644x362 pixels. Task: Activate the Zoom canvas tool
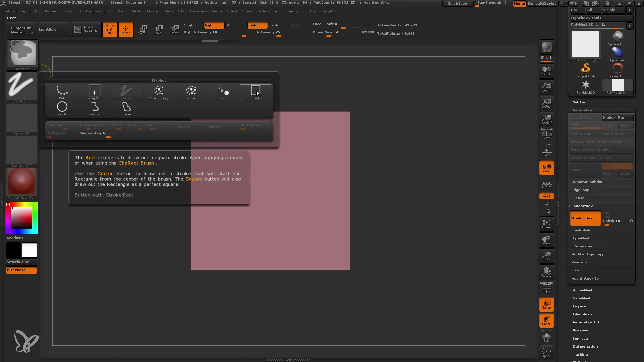click(x=546, y=87)
